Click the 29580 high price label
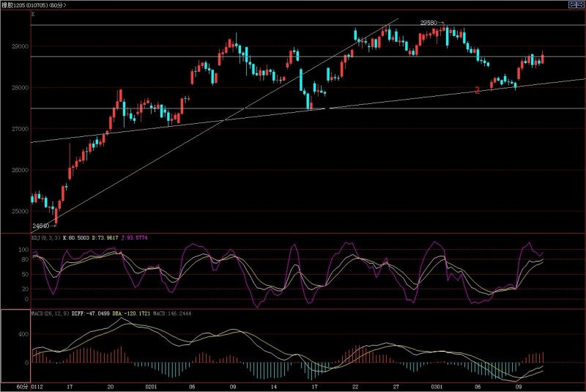The width and height of the screenshot is (586, 392). pyautogui.click(x=430, y=23)
